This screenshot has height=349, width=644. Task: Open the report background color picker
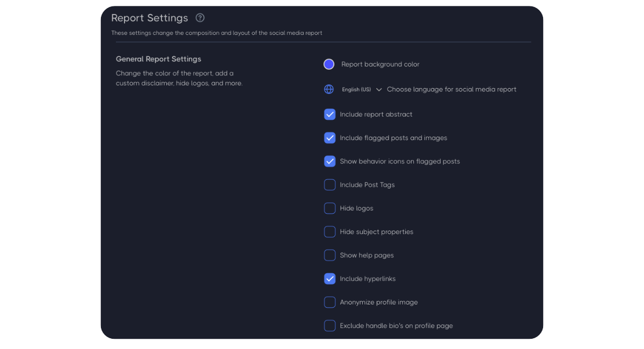coord(329,64)
